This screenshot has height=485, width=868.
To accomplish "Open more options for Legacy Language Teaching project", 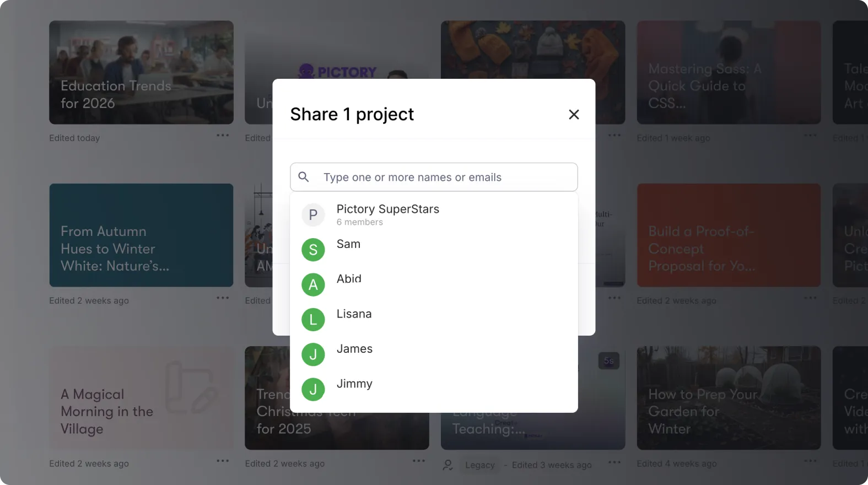I will click(614, 462).
